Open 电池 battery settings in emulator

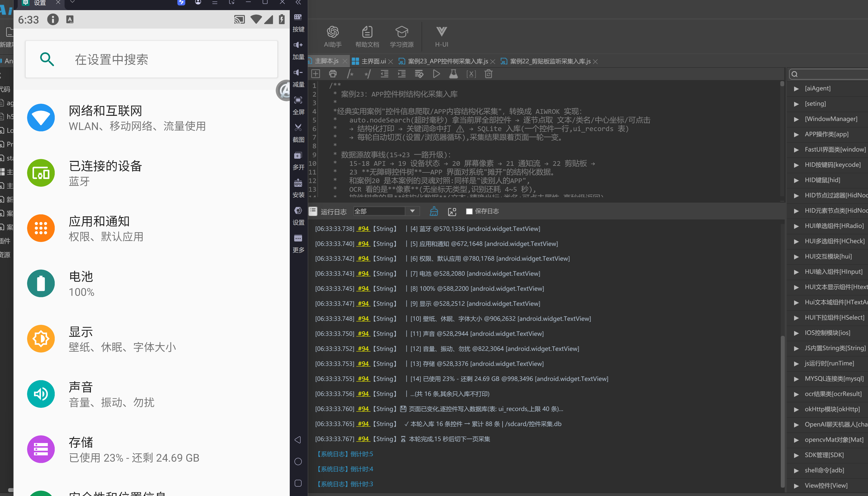tap(152, 283)
